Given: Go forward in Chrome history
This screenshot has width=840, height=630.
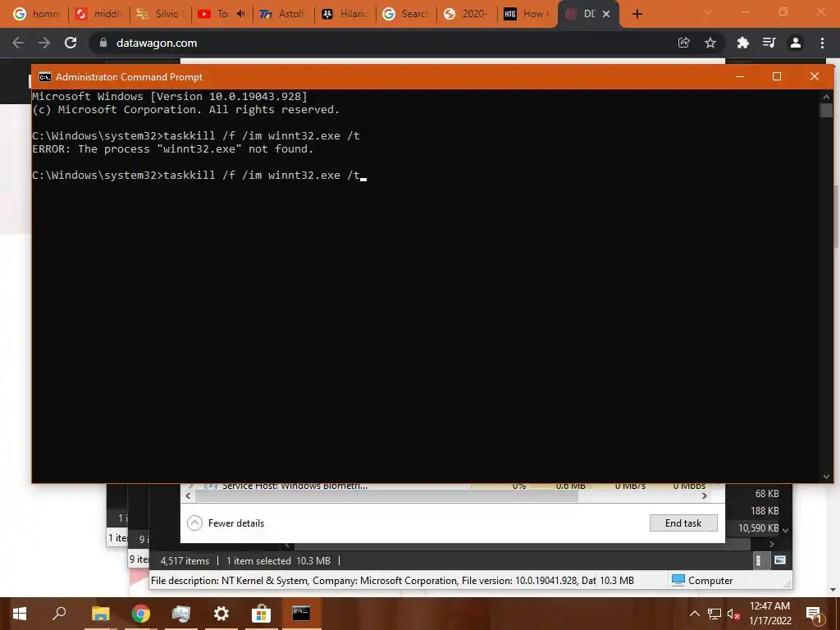Looking at the screenshot, I should (x=44, y=43).
